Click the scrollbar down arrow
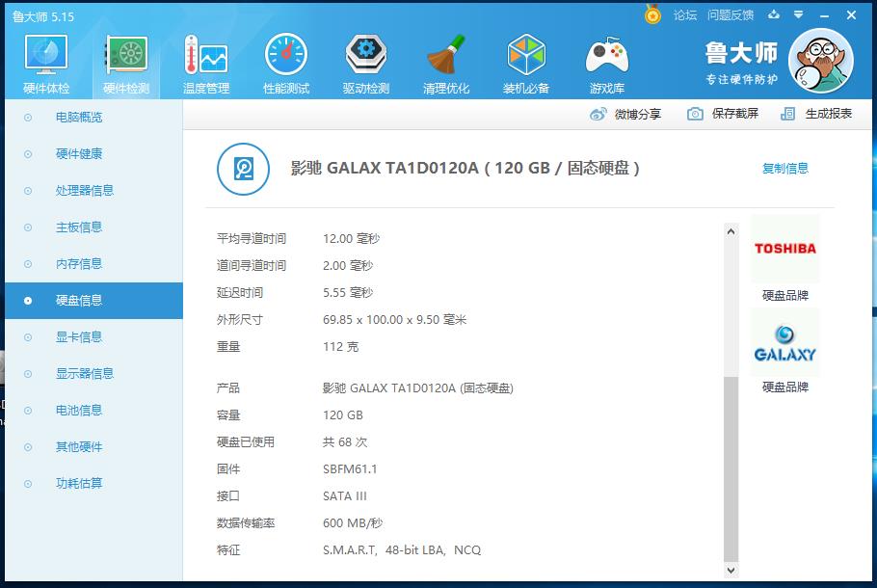The height and width of the screenshot is (588, 877). [731, 569]
